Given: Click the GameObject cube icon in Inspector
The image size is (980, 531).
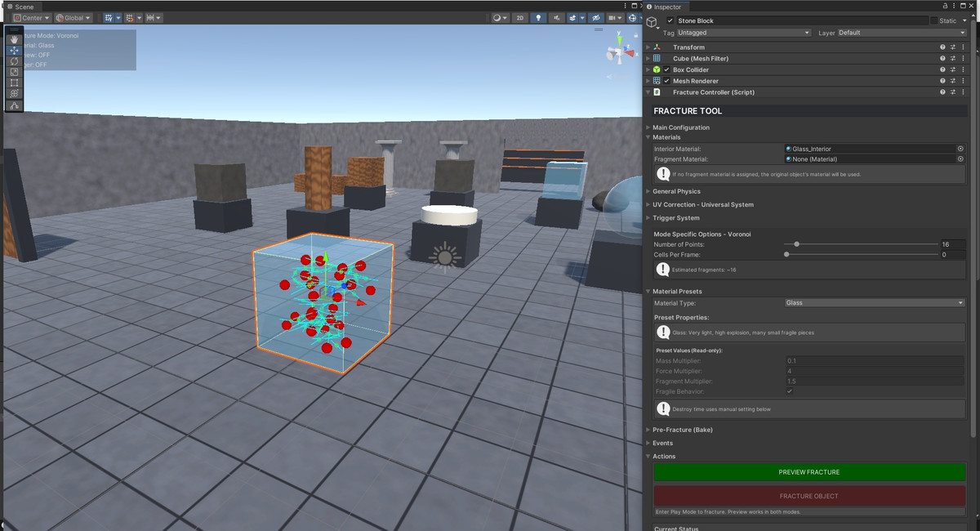Looking at the screenshot, I should coord(653,24).
